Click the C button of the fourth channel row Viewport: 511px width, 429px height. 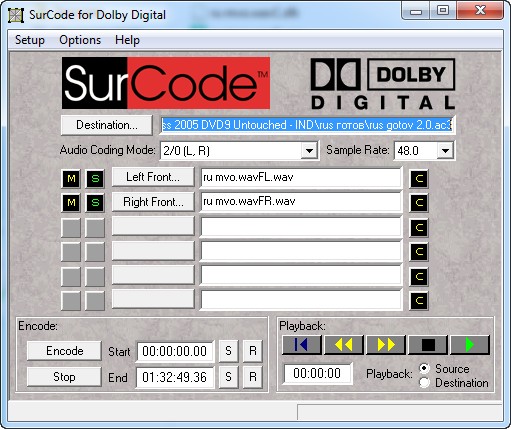[419, 252]
